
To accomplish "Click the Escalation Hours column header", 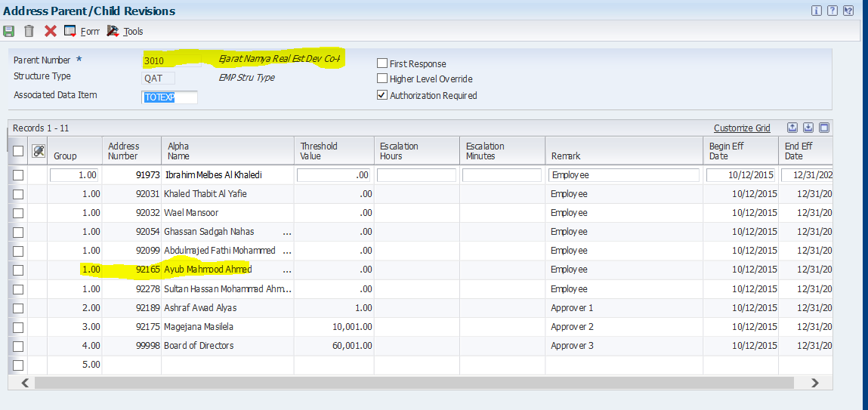I will [x=417, y=151].
